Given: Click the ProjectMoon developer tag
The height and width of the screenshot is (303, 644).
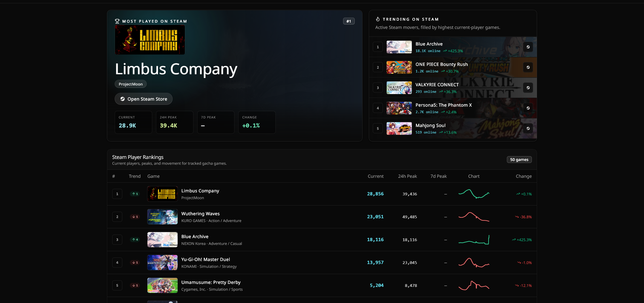Looking at the screenshot, I should coord(131,84).
